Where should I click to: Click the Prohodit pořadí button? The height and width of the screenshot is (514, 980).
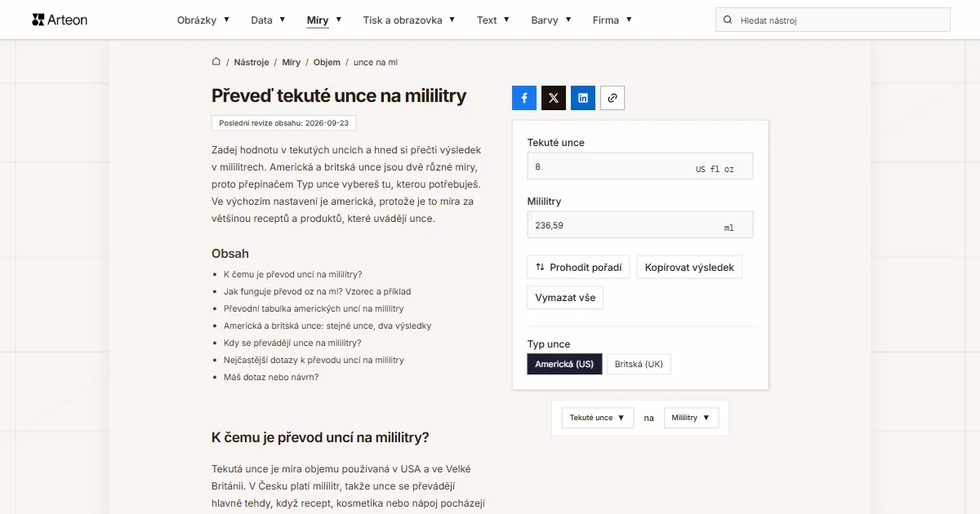tap(578, 268)
